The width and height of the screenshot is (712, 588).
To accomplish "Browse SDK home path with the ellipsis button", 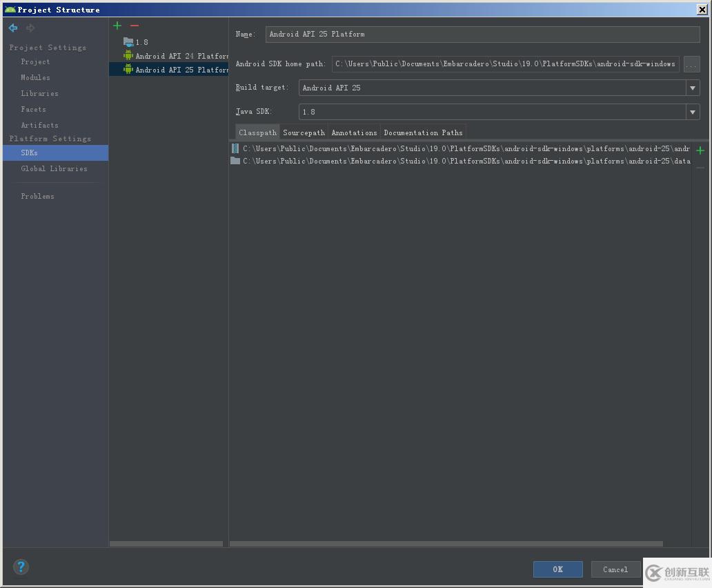I will tap(691, 64).
